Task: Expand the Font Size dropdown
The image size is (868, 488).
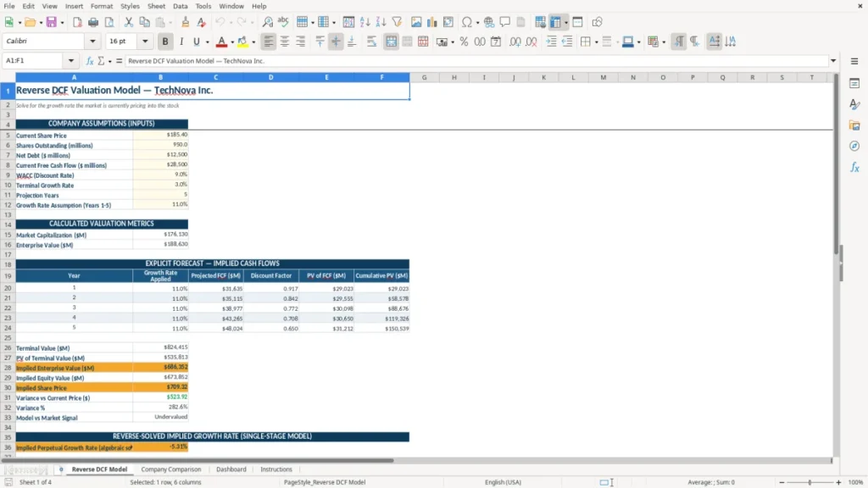Action: coord(145,41)
